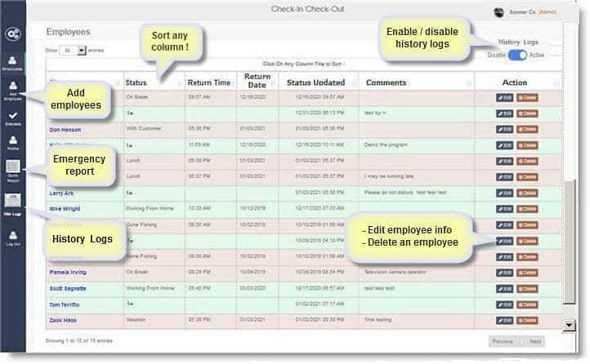590x364 pixels.
Task: Go to Next page of entries
Action: coord(534,341)
